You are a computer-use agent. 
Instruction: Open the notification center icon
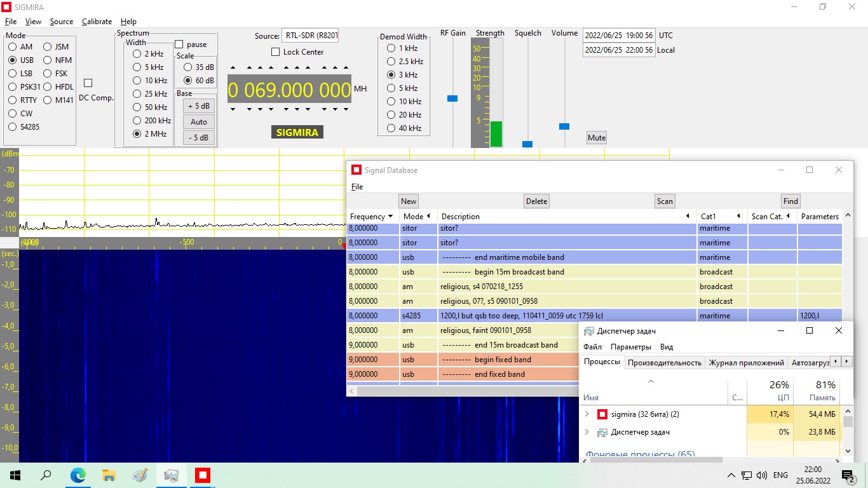click(848, 475)
